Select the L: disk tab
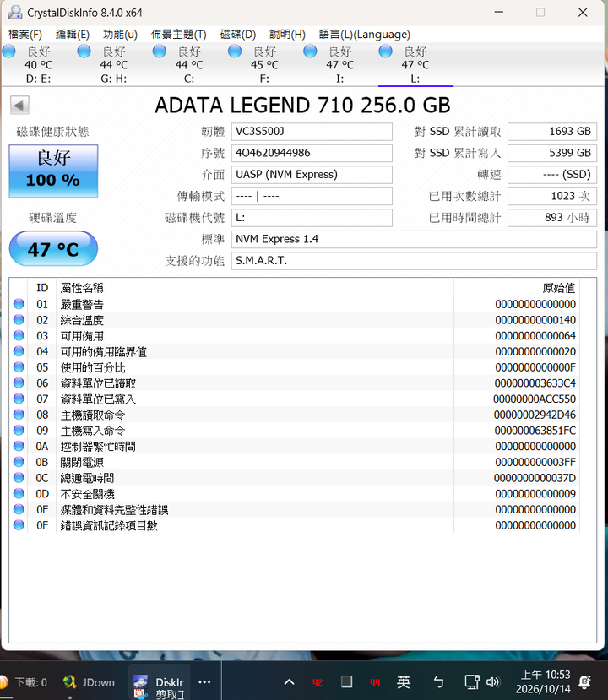Screen dimensions: 608x700 (415, 65)
